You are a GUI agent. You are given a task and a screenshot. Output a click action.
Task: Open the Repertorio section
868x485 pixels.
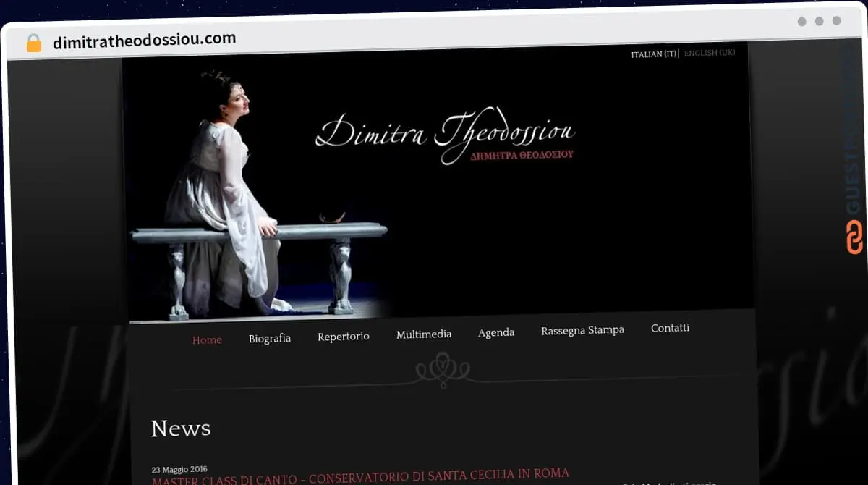[x=344, y=337]
